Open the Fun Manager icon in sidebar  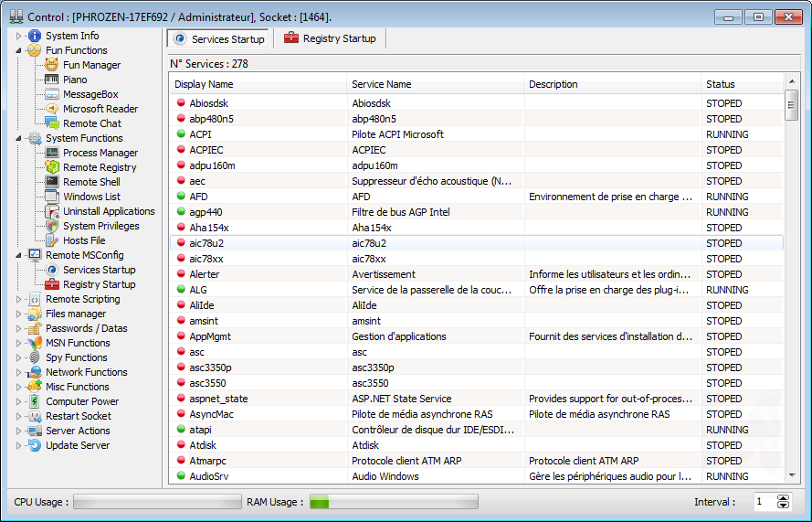pos(52,65)
